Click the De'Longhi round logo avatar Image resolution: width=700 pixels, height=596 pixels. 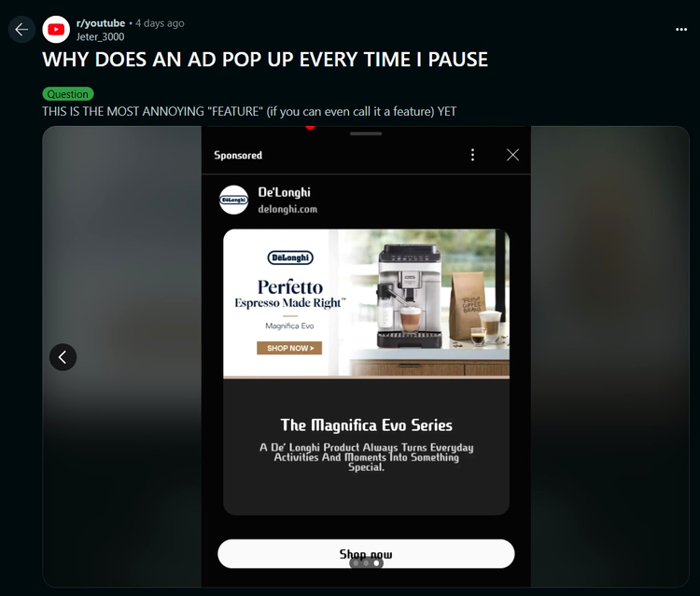233,200
